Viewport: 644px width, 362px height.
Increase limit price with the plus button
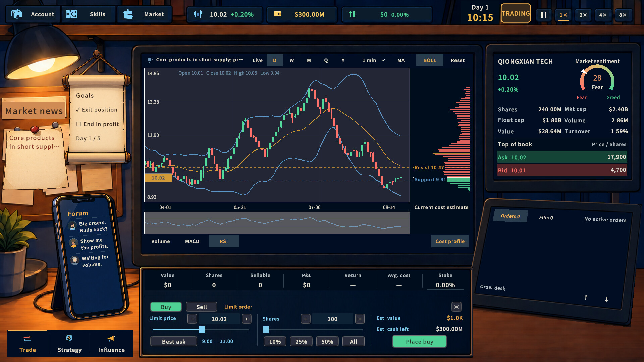pos(247,319)
